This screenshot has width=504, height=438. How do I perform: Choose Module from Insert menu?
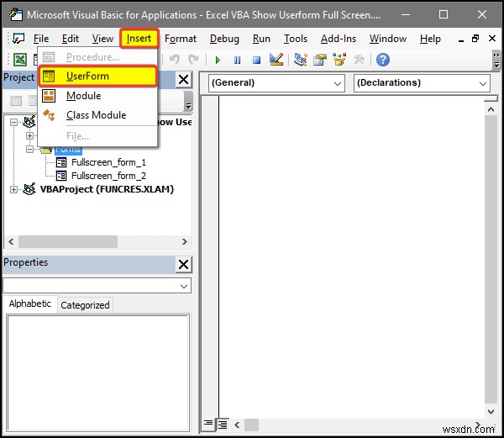click(x=97, y=96)
